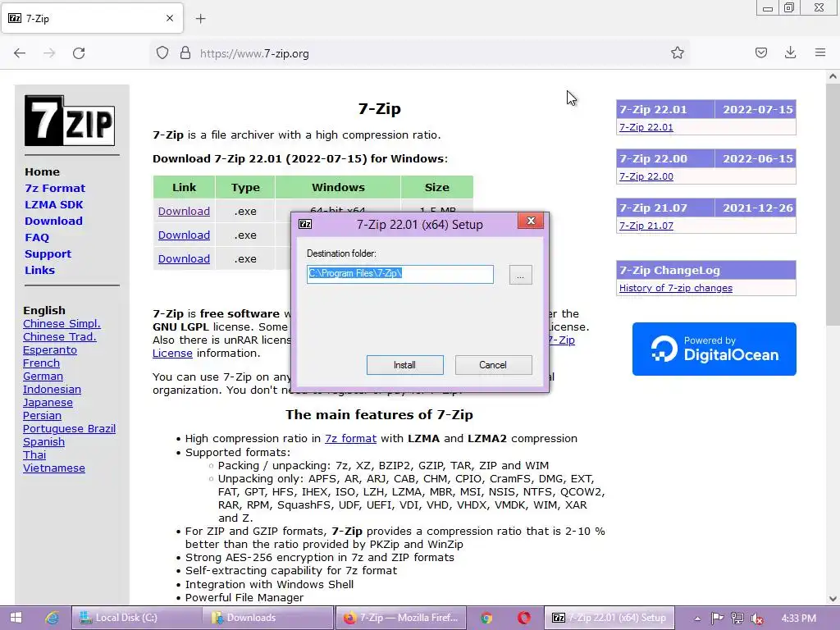Click the Install button
The width and height of the screenshot is (840, 630).
(x=404, y=365)
